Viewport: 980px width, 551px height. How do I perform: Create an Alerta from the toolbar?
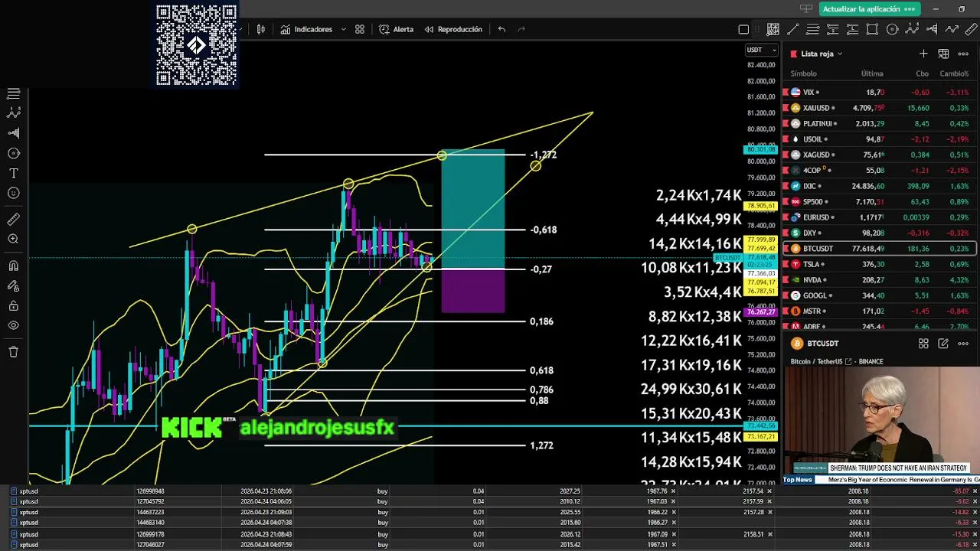click(396, 29)
